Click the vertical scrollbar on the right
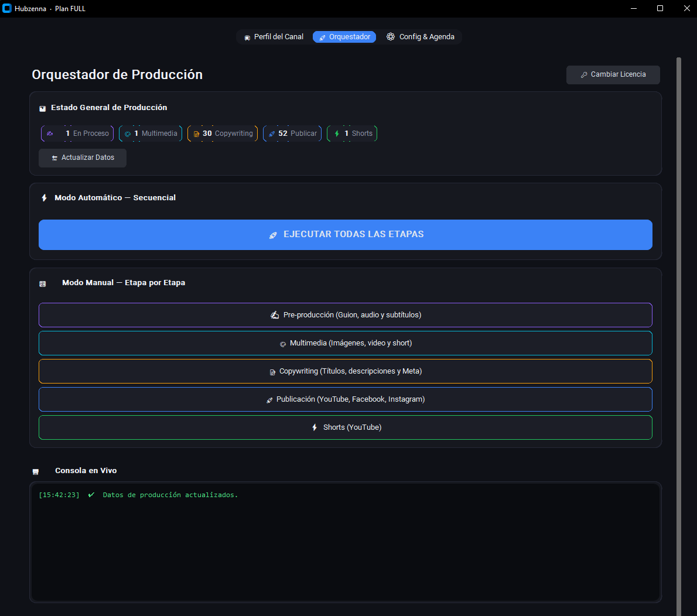This screenshot has width=697, height=616. pos(679,337)
